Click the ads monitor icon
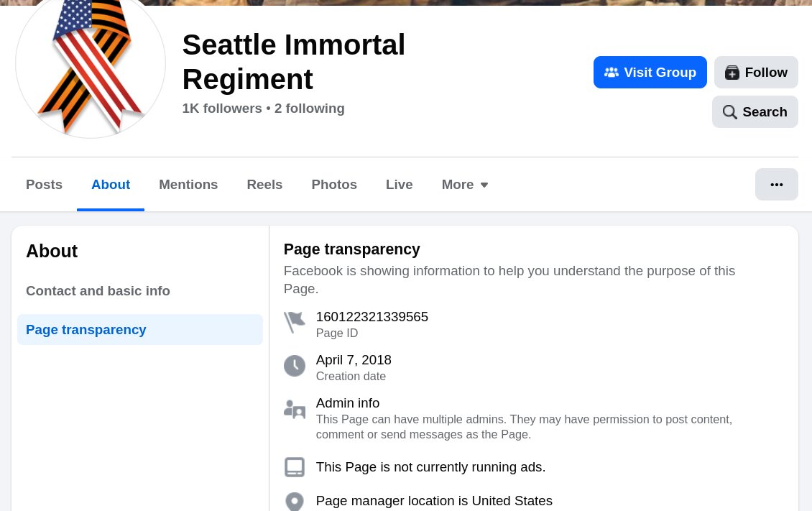Viewport: 812px width, 511px height. click(294, 467)
